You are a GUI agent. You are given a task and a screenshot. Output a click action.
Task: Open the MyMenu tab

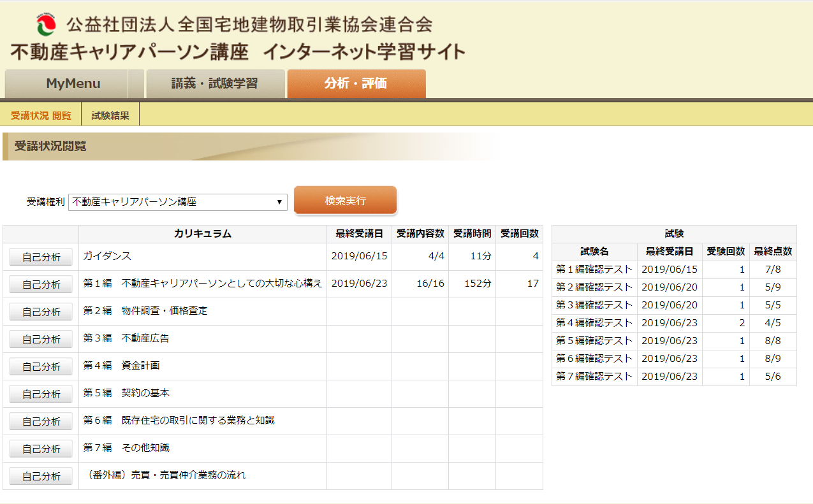73,83
